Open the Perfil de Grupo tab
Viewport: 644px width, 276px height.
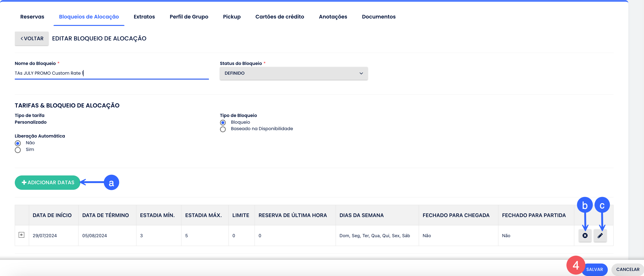tap(189, 17)
